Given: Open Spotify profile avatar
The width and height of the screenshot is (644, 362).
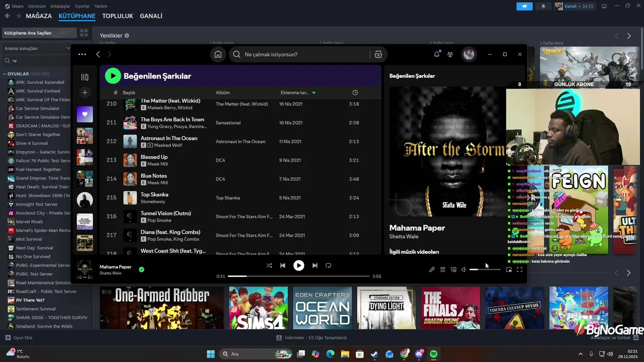Looking at the screenshot, I should tap(469, 54).
